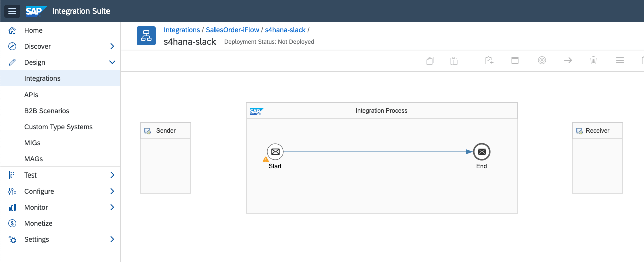Click the Sender participant icon
This screenshot has height=262, width=644.
(x=148, y=131)
